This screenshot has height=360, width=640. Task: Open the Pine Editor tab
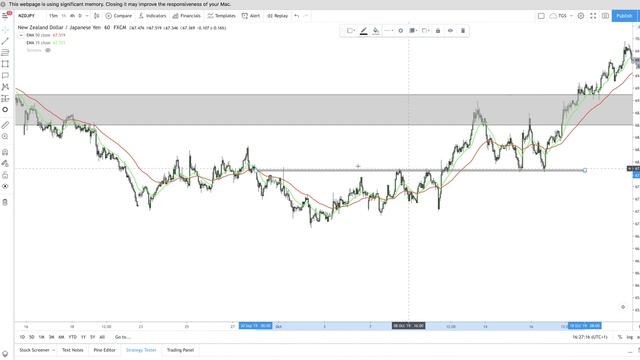[x=104, y=350]
